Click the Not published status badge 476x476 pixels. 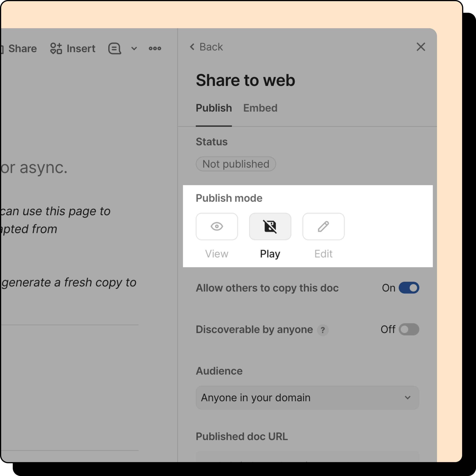[x=235, y=164]
